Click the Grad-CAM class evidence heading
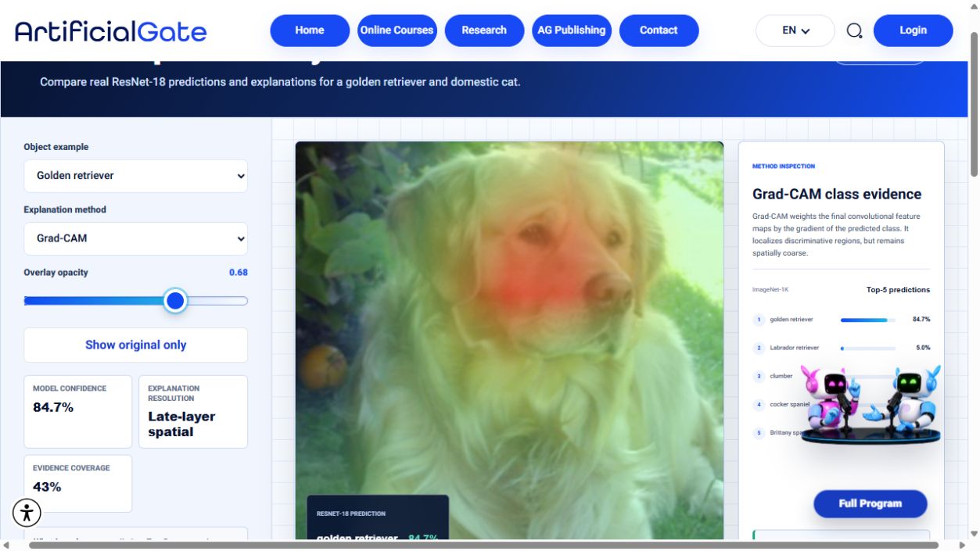The width and height of the screenshot is (980, 551). [837, 194]
